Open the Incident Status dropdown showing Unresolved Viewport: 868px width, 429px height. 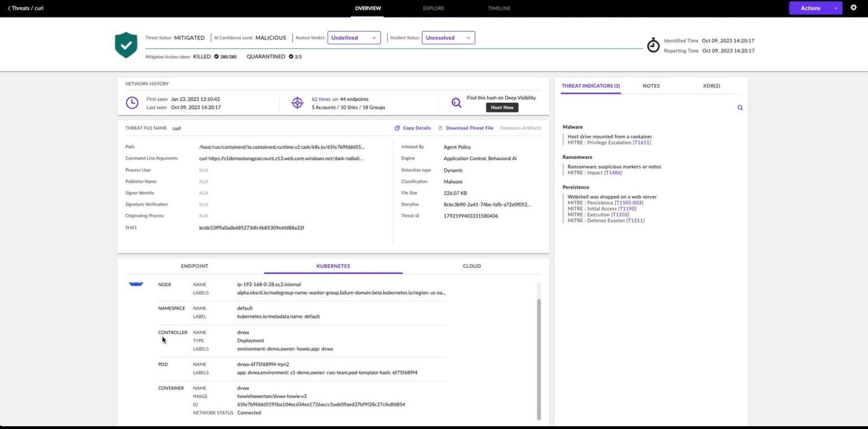click(x=448, y=37)
